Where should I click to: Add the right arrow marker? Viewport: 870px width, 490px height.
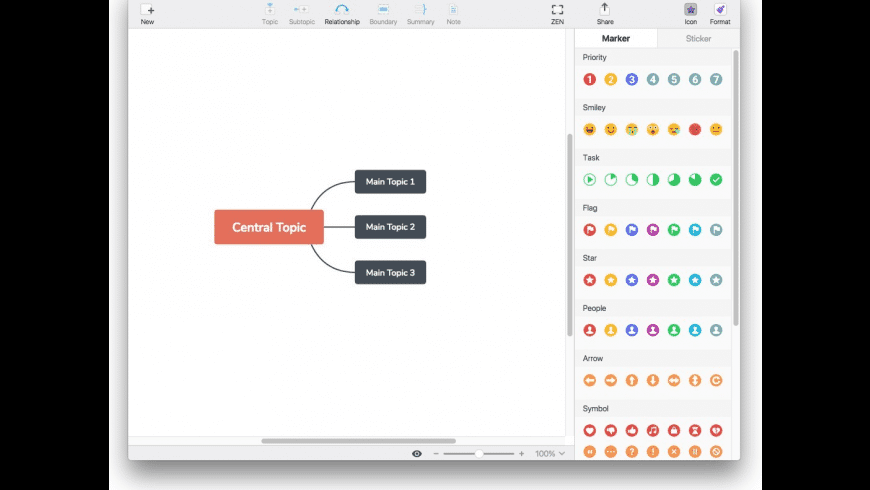(610, 380)
